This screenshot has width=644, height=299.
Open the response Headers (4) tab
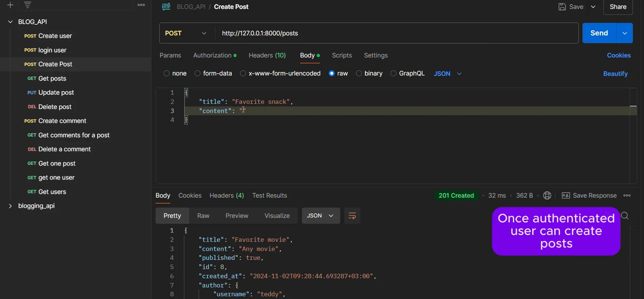pos(227,195)
